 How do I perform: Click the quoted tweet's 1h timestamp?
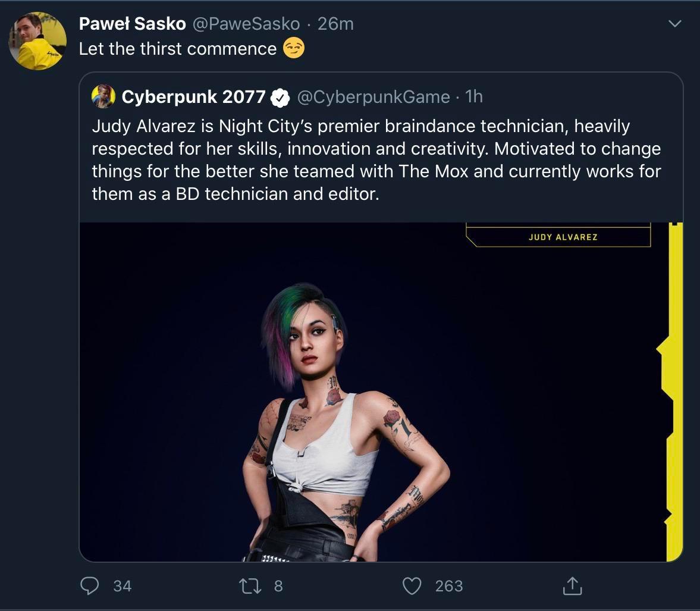474,97
